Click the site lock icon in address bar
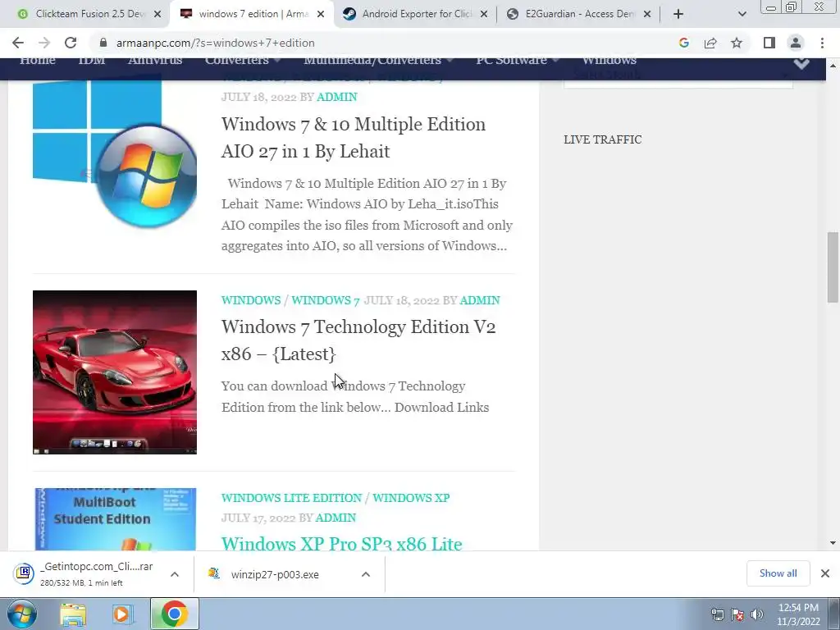 [x=103, y=43]
